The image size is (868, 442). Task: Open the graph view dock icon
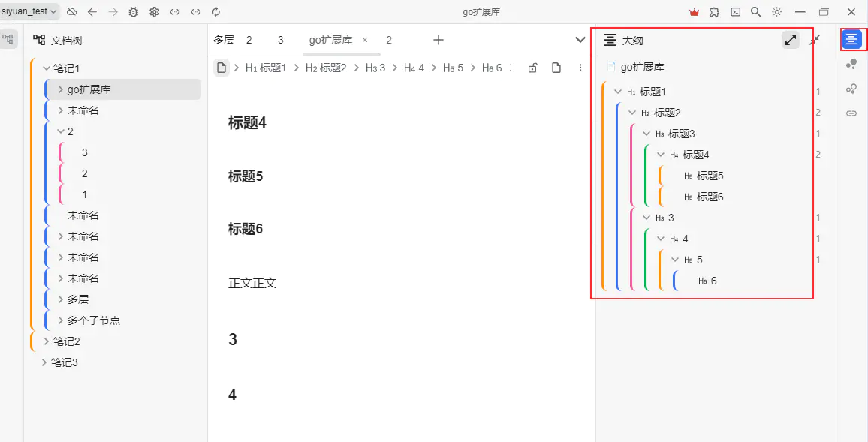point(851,65)
